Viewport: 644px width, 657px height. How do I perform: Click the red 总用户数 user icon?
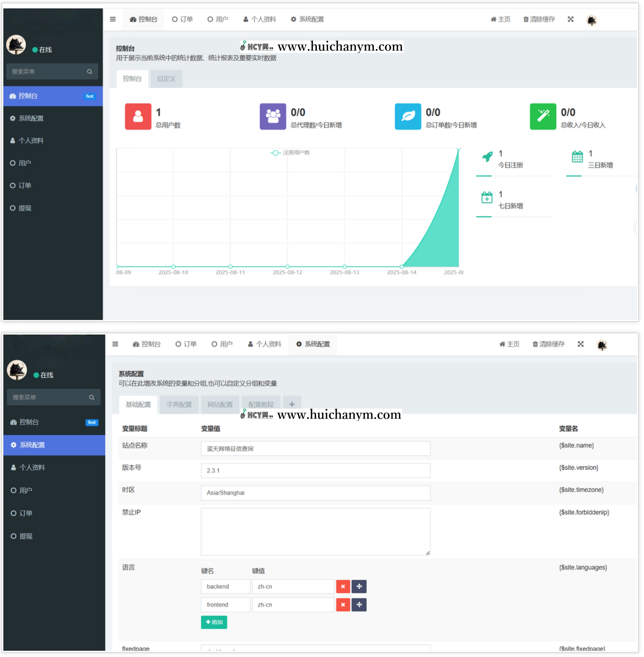tap(138, 117)
